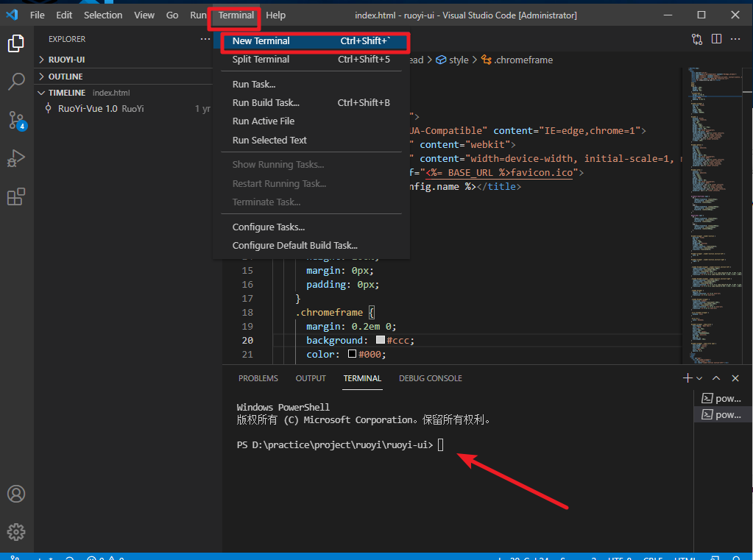Maximize the panel with up chevron

click(716, 378)
